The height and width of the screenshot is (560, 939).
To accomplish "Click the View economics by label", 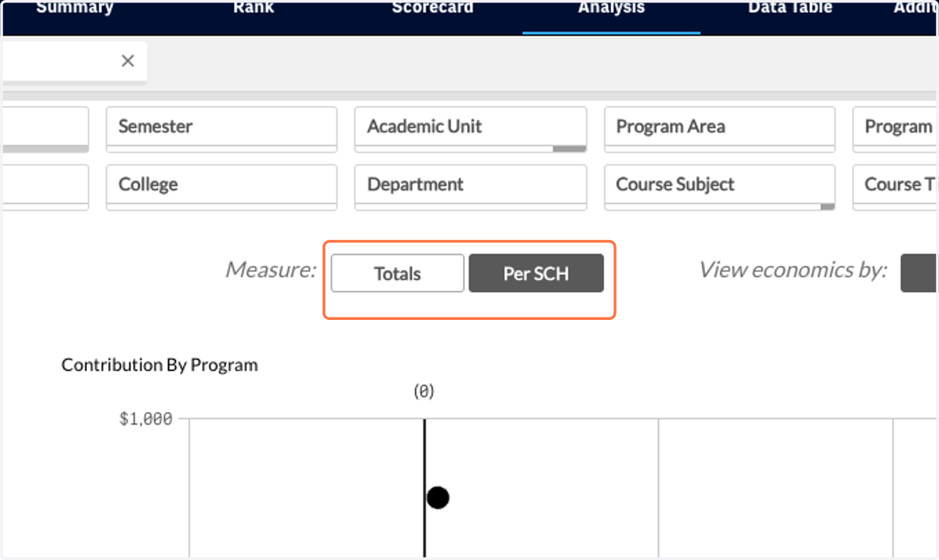I will [793, 270].
